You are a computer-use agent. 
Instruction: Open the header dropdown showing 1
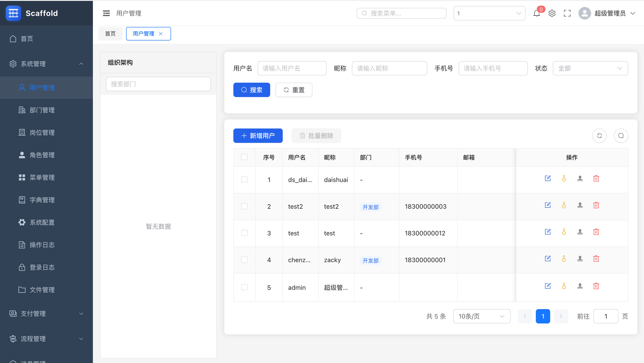[489, 13]
